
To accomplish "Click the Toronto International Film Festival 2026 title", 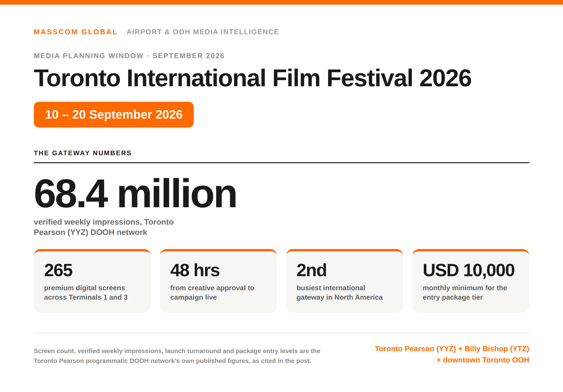I will point(253,78).
